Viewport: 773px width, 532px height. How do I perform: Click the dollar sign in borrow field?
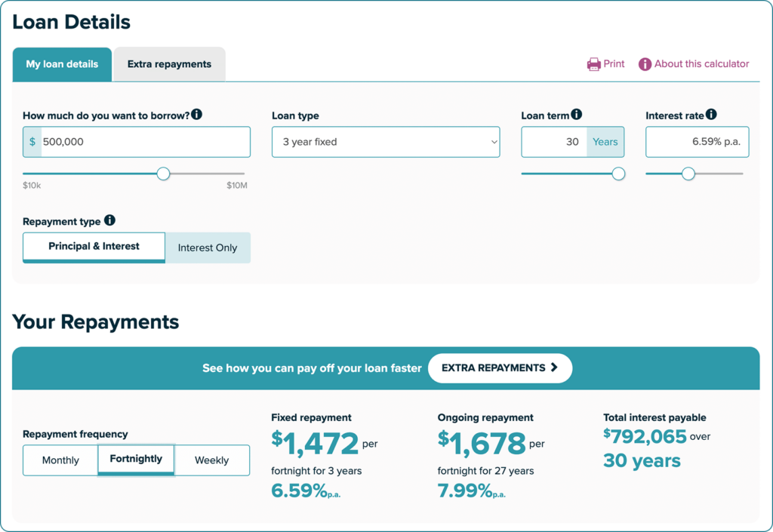[32, 142]
